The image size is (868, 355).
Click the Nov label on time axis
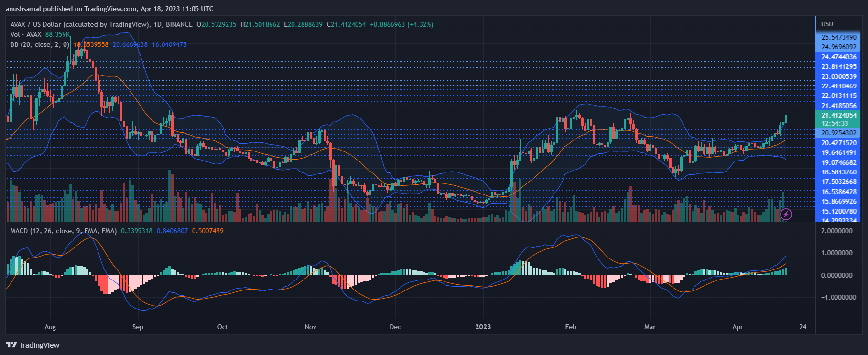[x=311, y=327]
